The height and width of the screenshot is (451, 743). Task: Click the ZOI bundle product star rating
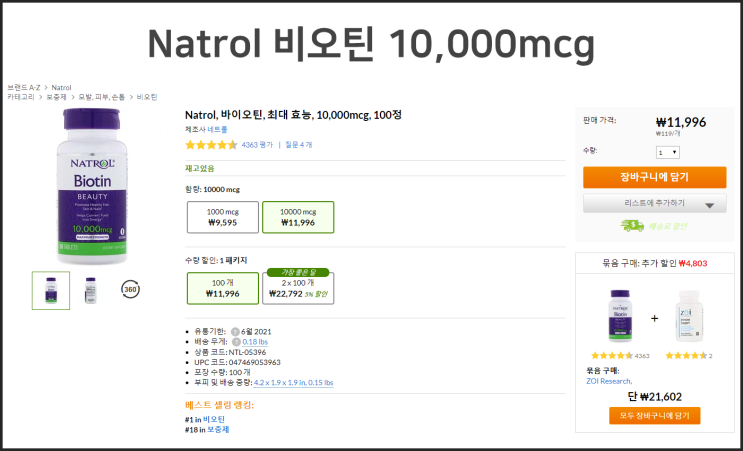coord(688,356)
